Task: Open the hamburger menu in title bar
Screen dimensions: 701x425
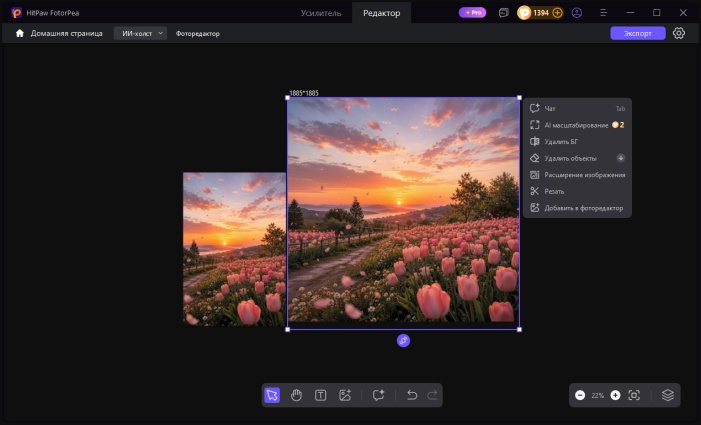Action: (603, 13)
